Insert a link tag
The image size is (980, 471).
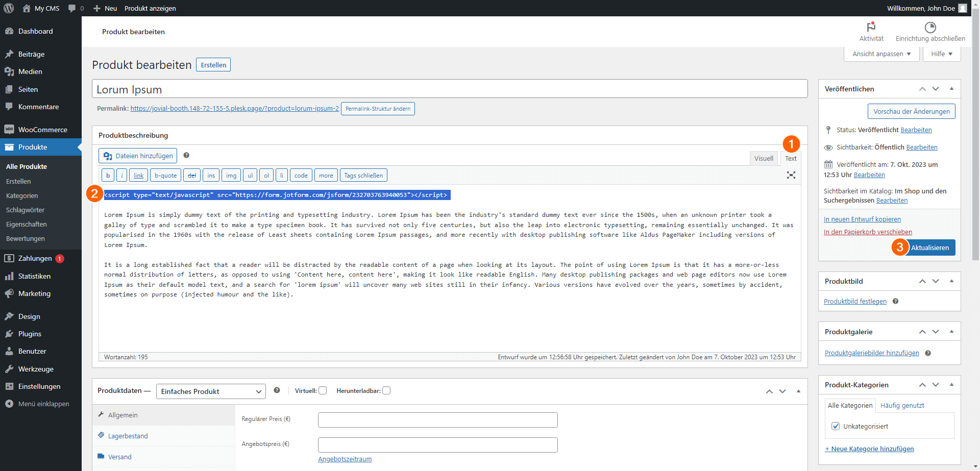tap(138, 175)
